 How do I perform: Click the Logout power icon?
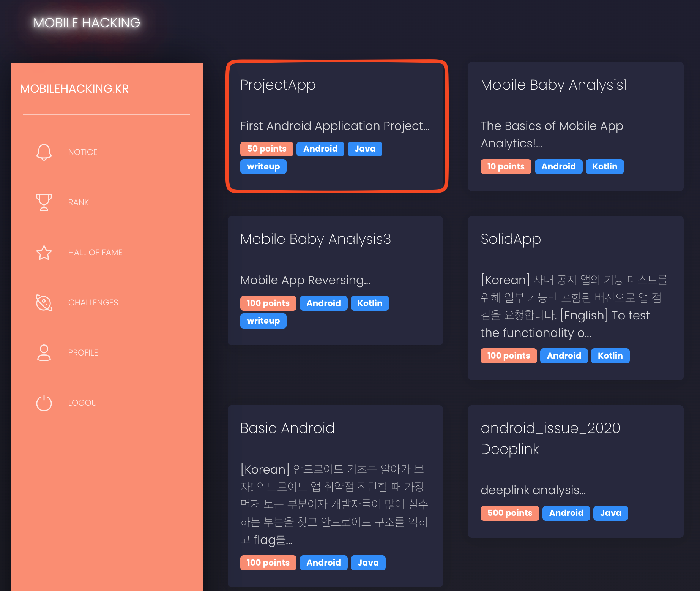(x=44, y=403)
